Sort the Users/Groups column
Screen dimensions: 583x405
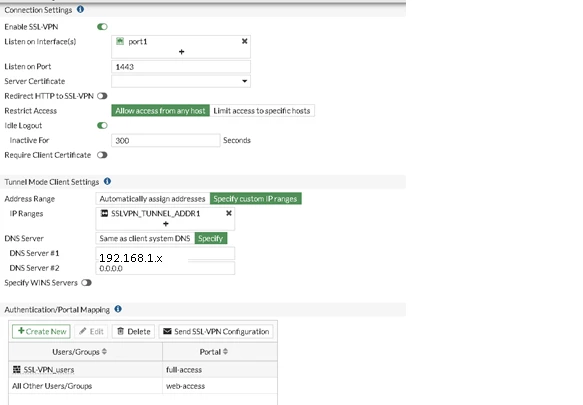(x=104, y=351)
